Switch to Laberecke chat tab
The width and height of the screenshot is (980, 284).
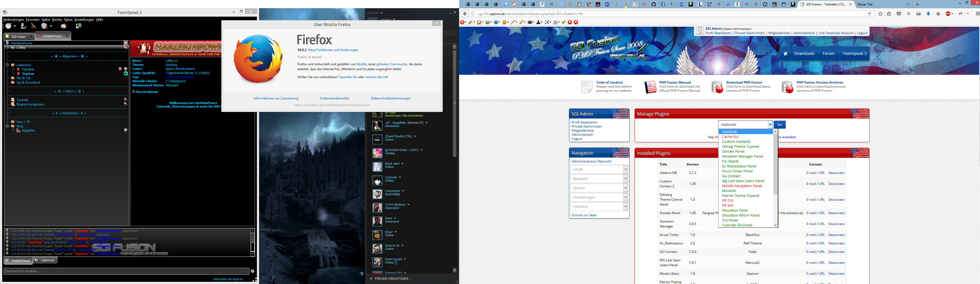45,261
